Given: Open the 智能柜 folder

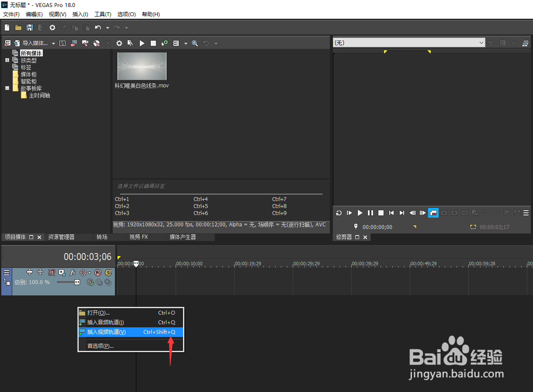Looking at the screenshot, I should [x=29, y=81].
